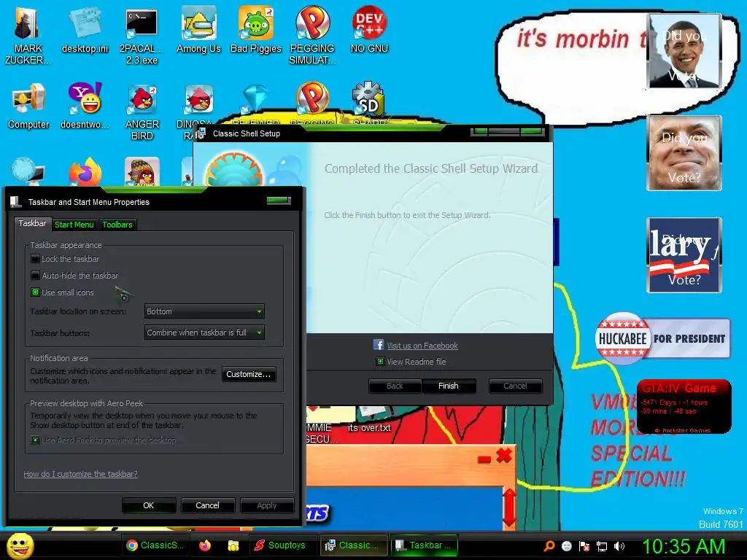Viewport: 747px width, 560px height.
Task: Enable Auto-hide the taskbar checkbox
Action: coord(35,275)
